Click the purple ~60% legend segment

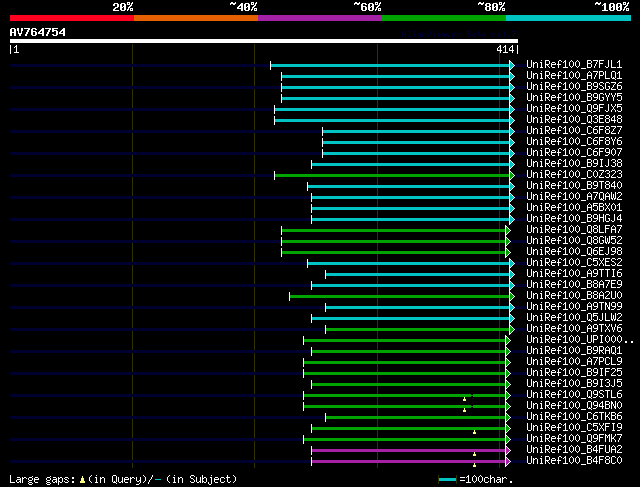[x=320, y=18]
